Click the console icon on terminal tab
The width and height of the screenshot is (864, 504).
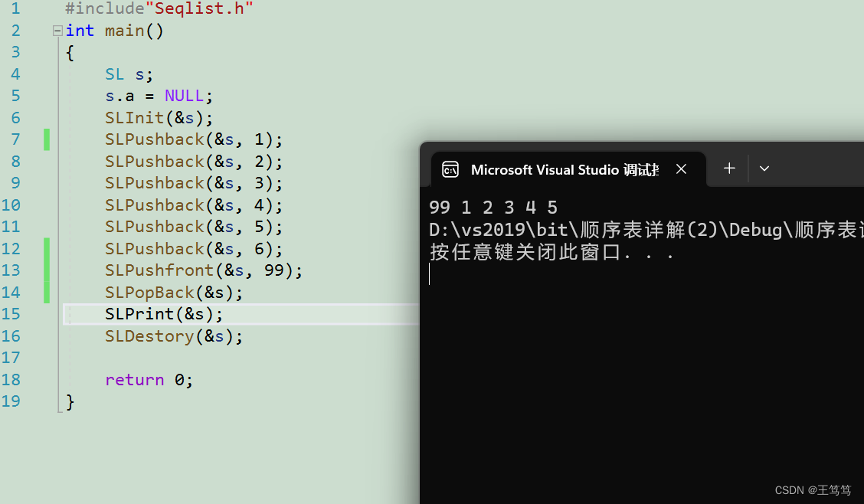click(450, 169)
